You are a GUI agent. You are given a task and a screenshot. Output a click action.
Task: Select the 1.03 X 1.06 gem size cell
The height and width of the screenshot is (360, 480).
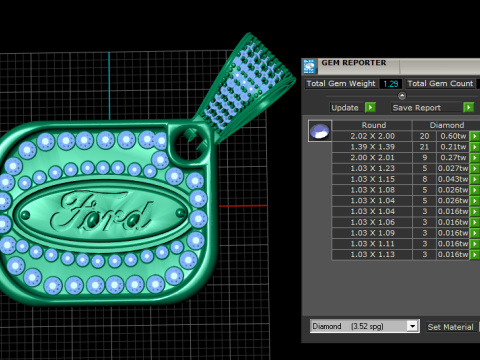pos(372,222)
